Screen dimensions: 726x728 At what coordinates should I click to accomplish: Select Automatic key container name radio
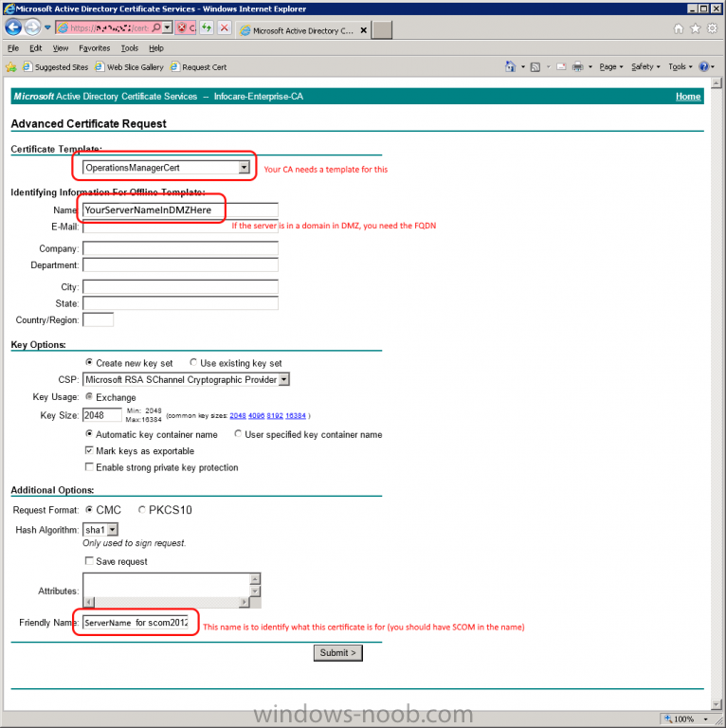(89, 433)
